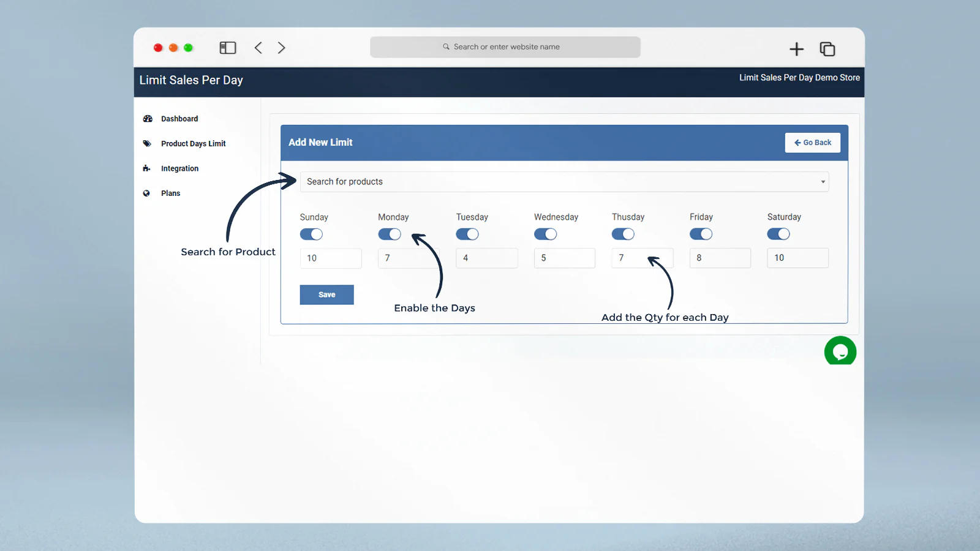Viewport: 980px width, 551px height.
Task: Click the Tuesday quantity field
Action: [486, 258]
